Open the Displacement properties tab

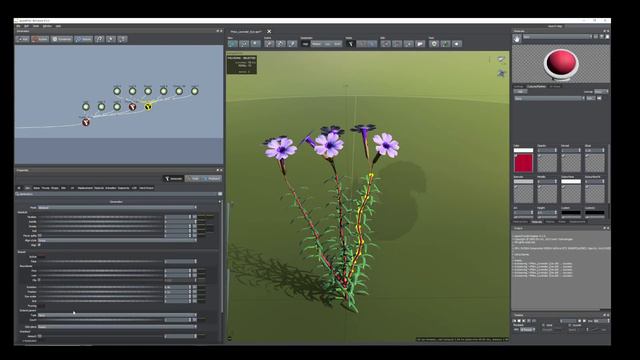[85, 188]
